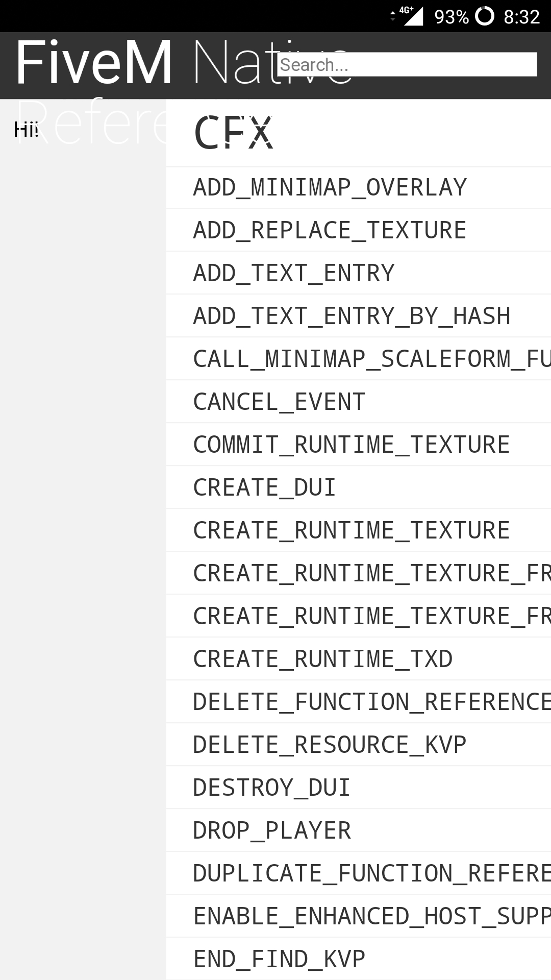Open COMMIT_RUNTIME_TEXTURE entry
The image size is (551, 980).
tap(352, 445)
